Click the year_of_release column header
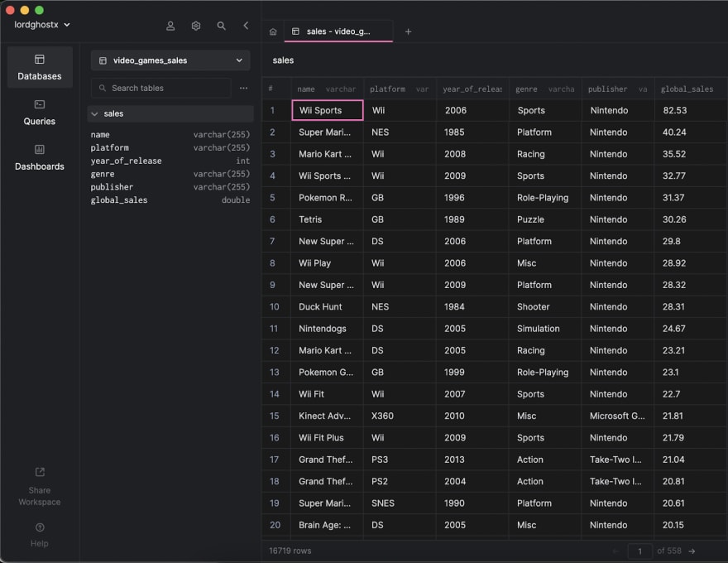This screenshot has height=563, width=728. (x=472, y=89)
